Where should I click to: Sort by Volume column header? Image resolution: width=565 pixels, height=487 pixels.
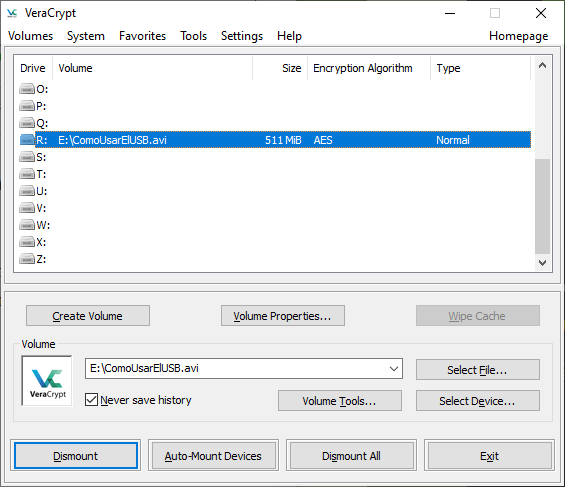point(152,68)
